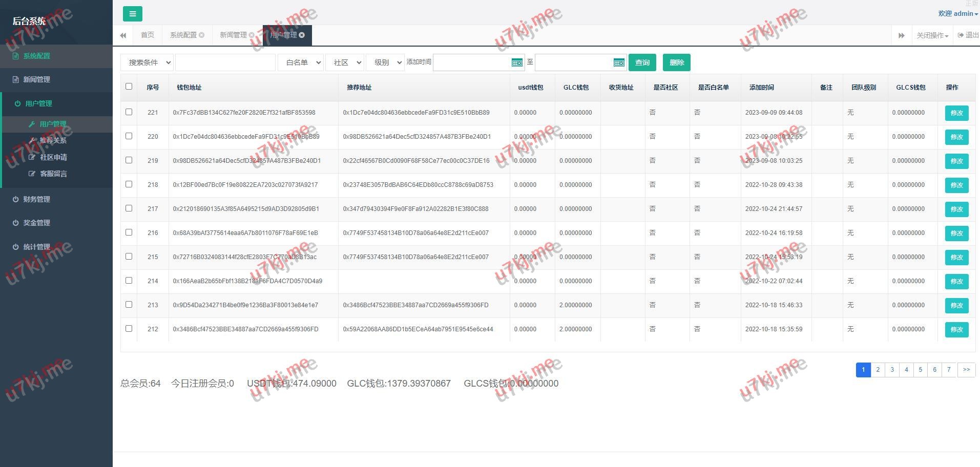Expand the 白名单 filter dropdown
The image size is (980, 467).
tap(300, 62)
